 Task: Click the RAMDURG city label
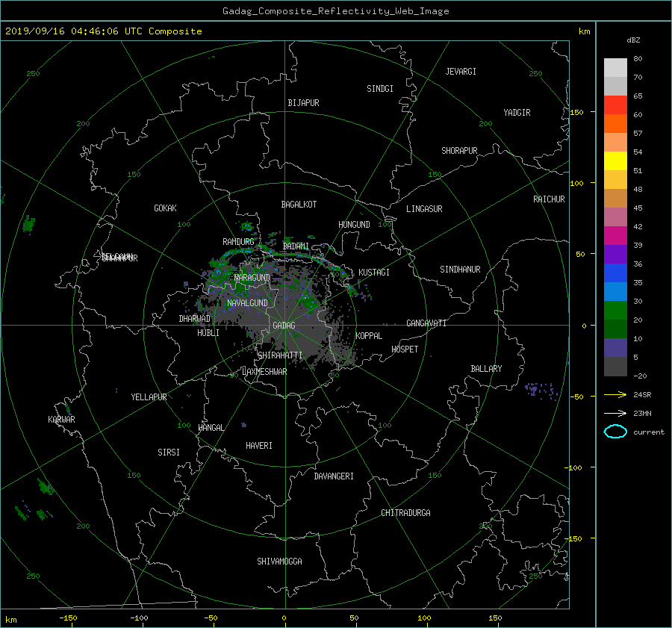(x=238, y=242)
